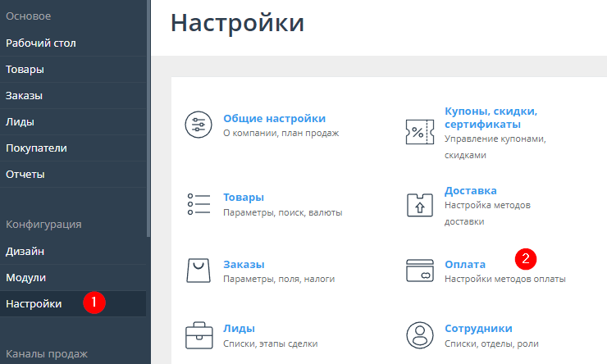Click the Лиды briefcase icon

coord(199,334)
